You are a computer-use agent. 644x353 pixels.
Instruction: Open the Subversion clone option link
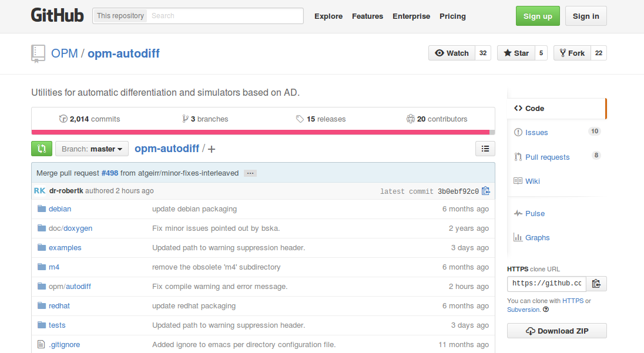point(524,310)
